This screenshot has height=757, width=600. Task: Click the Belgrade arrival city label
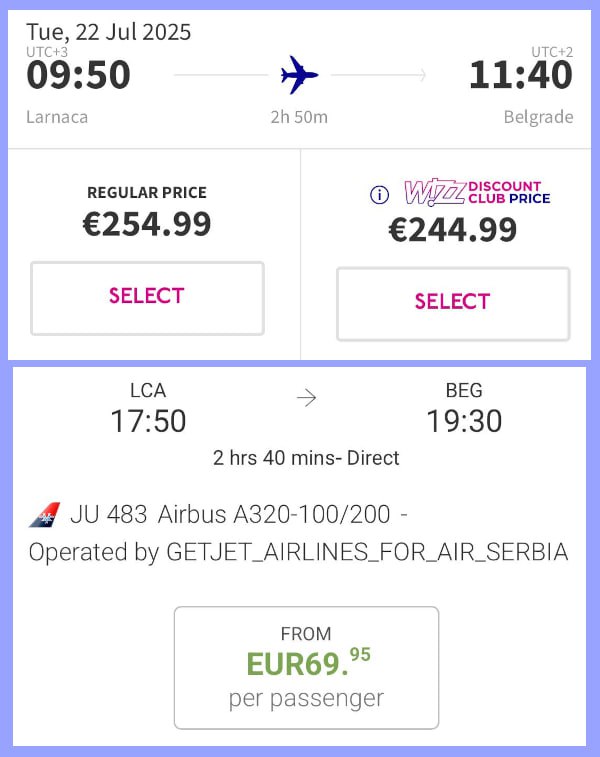click(x=539, y=117)
